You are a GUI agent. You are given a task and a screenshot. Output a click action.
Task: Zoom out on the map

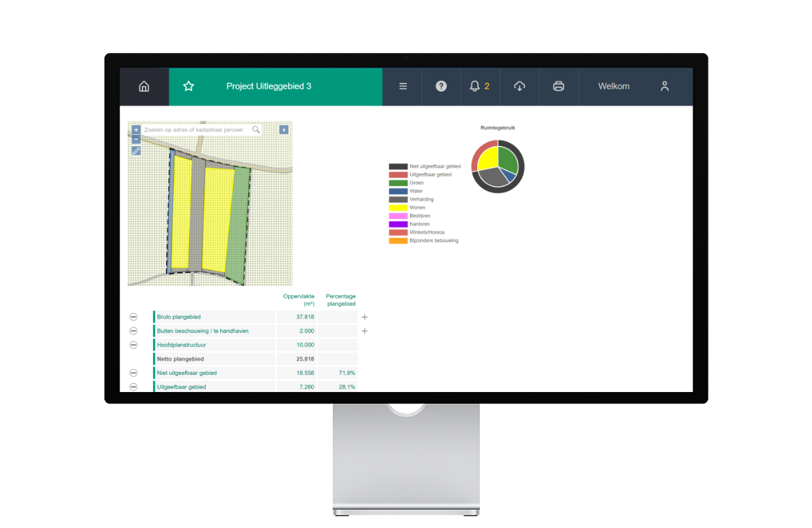pyautogui.click(x=136, y=139)
